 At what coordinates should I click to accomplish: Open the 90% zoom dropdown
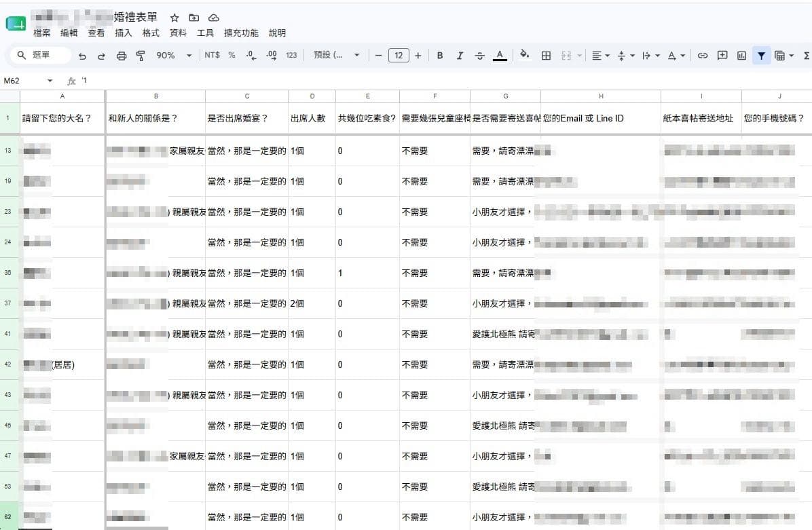174,56
